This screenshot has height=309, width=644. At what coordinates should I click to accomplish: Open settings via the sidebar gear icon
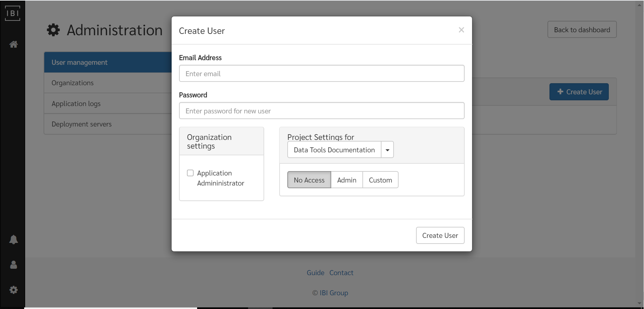[x=14, y=290]
